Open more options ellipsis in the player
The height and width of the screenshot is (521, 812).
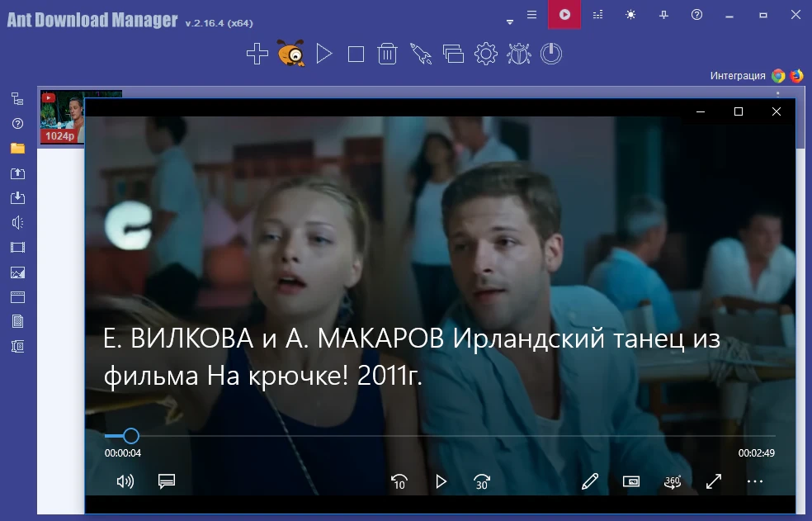click(x=755, y=481)
